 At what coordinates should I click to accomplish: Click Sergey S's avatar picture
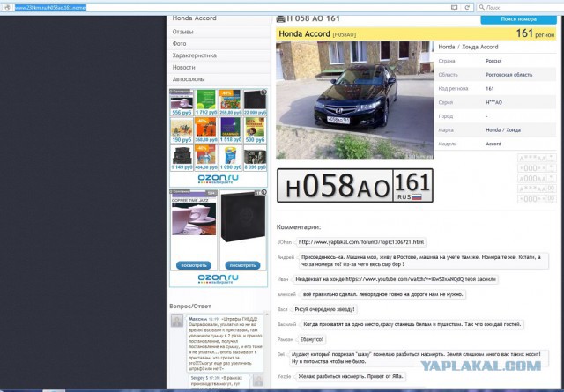(x=258, y=381)
